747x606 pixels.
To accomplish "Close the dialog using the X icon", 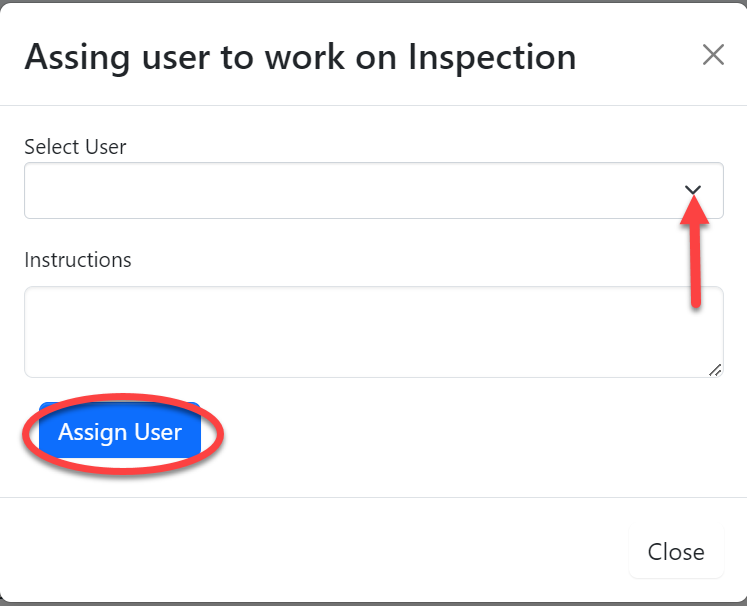I will (x=713, y=55).
